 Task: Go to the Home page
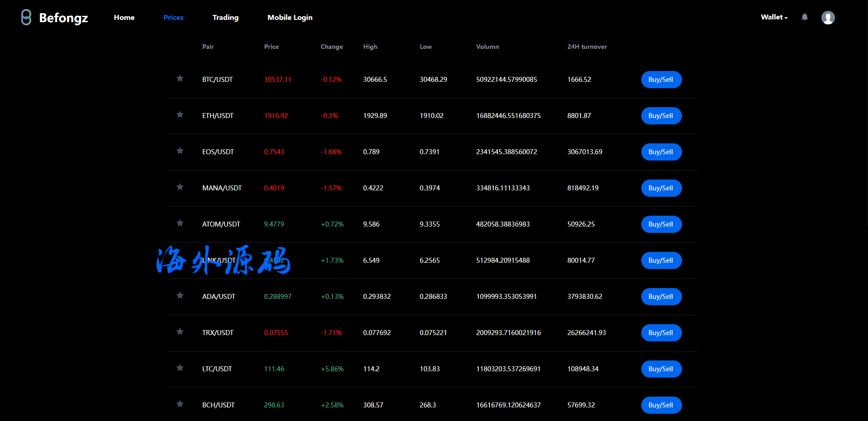(124, 18)
